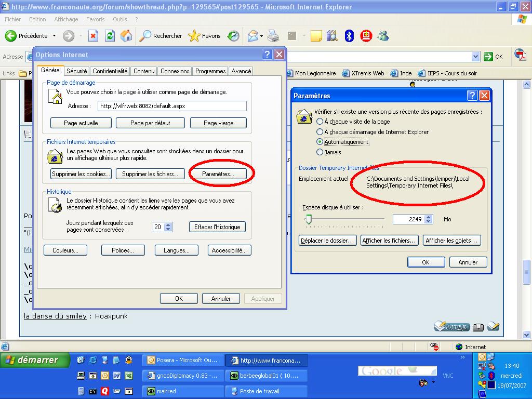Click the forward navigation arrow icon
The width and height of the screenshot is (532, 399).
pos(69,36)
